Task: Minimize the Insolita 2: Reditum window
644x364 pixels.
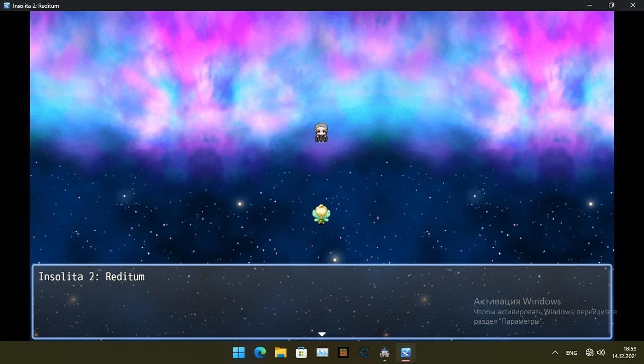Action: coord(589,5)
